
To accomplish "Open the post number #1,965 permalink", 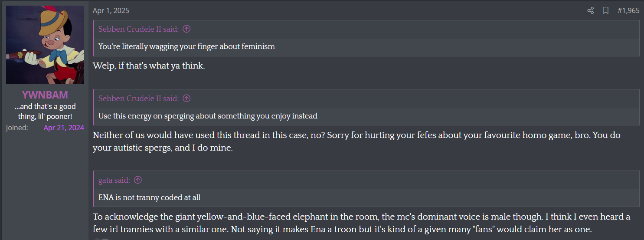I will tap(628, 10).
